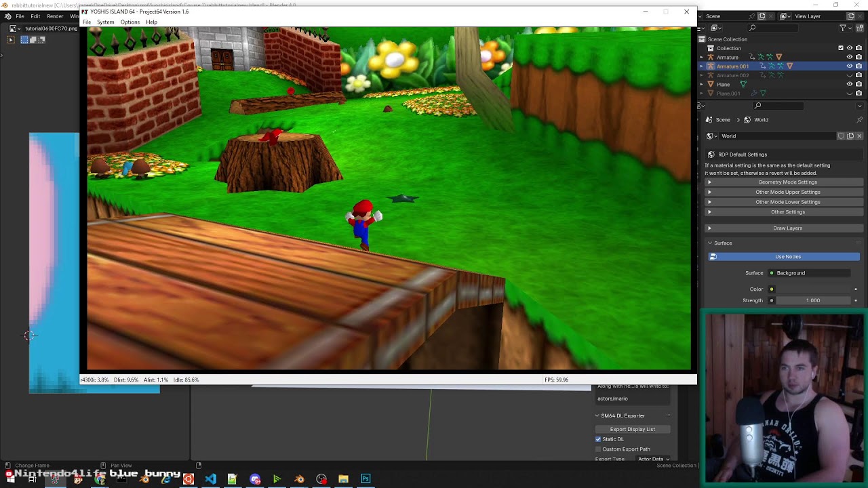Open properties options dropdown arrow
The image size is (868, 488).
coord(859,106)
